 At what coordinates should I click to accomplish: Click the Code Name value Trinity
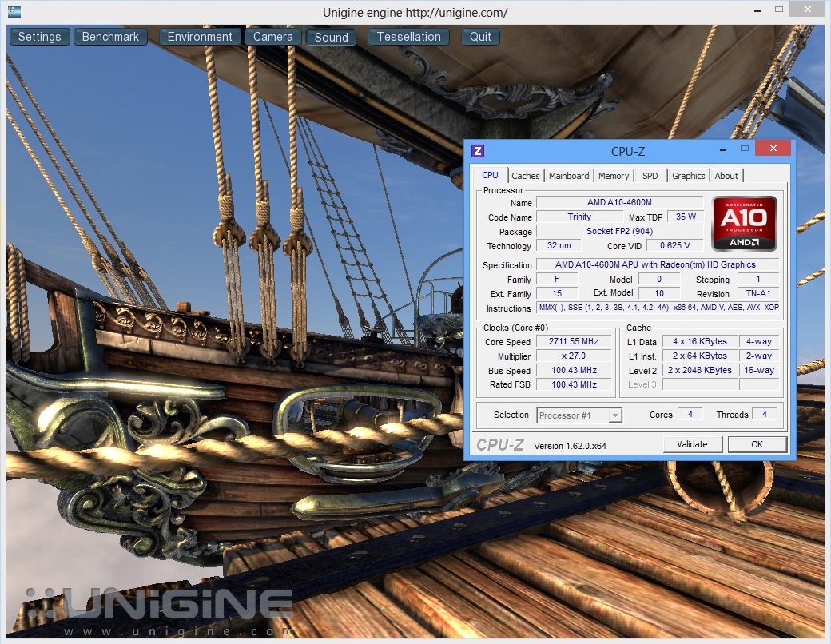[579, 217]
